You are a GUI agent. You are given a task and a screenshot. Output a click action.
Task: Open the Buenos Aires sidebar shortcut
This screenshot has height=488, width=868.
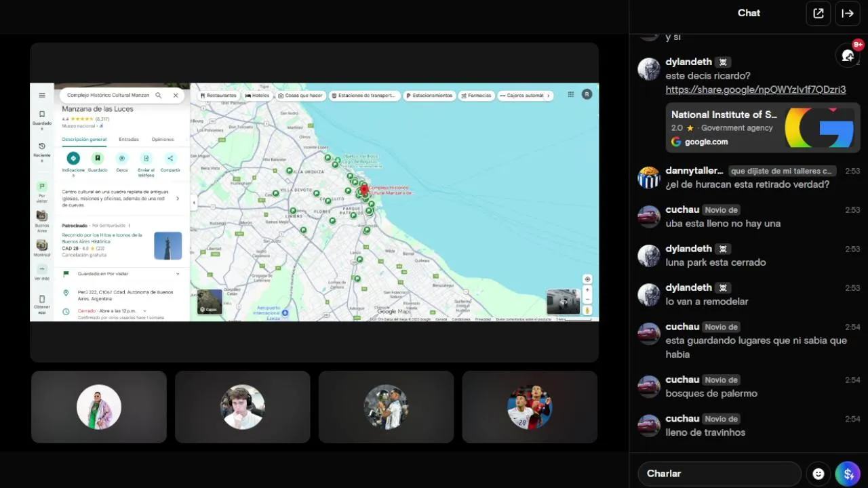coord(42,220)
